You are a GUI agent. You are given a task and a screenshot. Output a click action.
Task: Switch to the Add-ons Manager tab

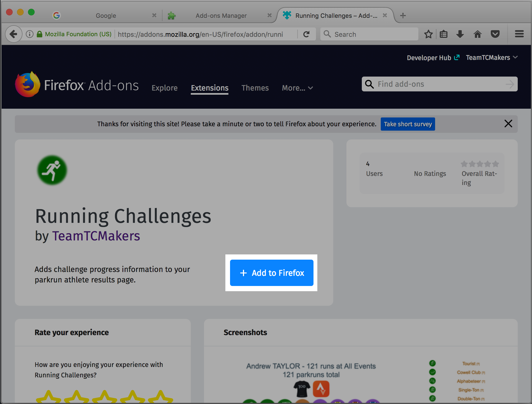[221, 16]
